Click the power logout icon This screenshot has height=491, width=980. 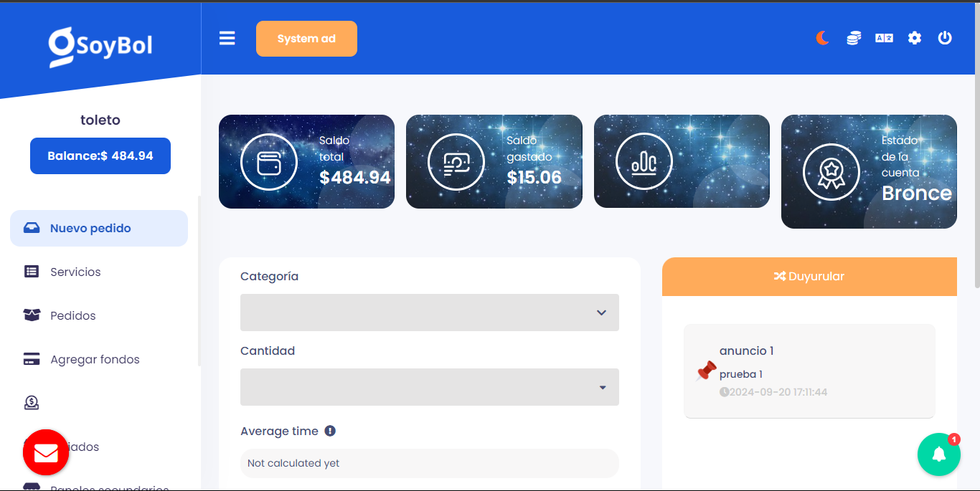coord(945,38)
